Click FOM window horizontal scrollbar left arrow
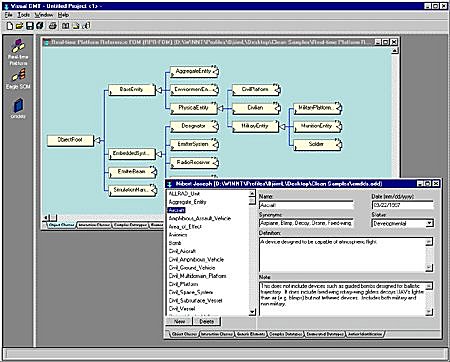Viewport: 450px width, 362px height. click(46, 217)
